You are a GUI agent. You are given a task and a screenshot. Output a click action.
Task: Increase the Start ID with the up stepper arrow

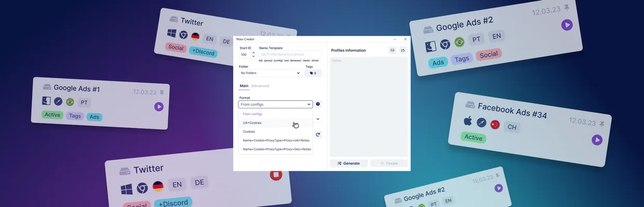click(253, 52)
